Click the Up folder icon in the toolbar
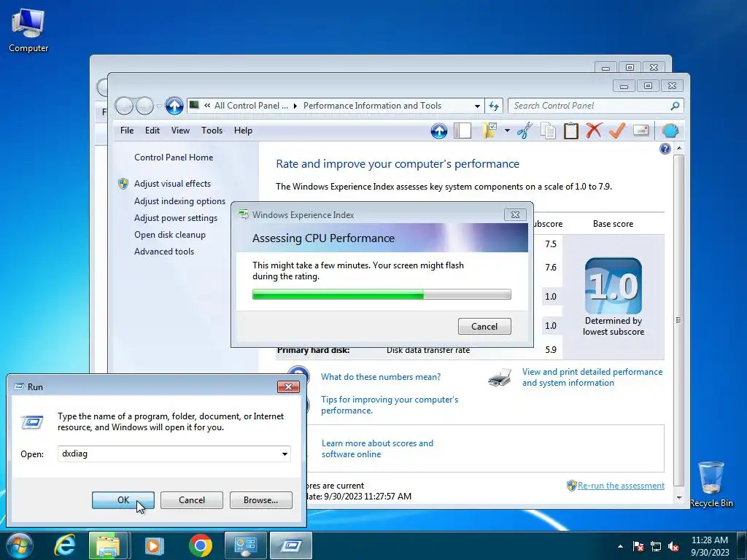 pos(438,131)
